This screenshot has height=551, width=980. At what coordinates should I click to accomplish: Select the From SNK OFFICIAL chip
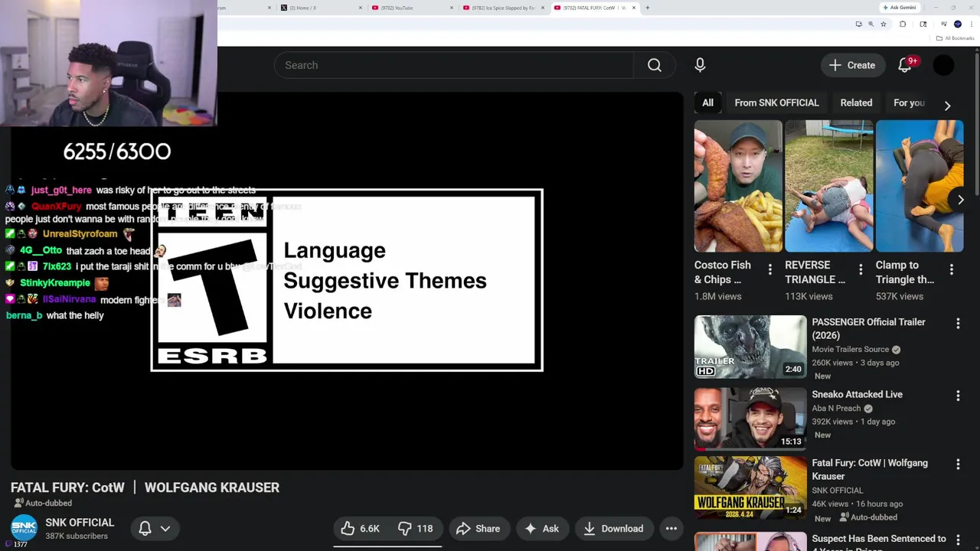776,103
